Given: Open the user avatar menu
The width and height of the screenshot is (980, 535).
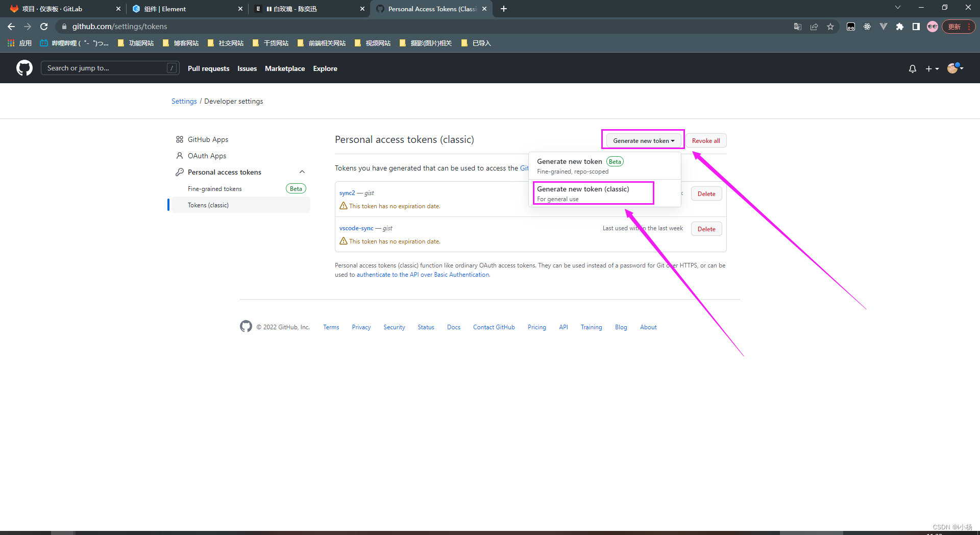Looking at the screenshot, I should [x=955, y=68].
